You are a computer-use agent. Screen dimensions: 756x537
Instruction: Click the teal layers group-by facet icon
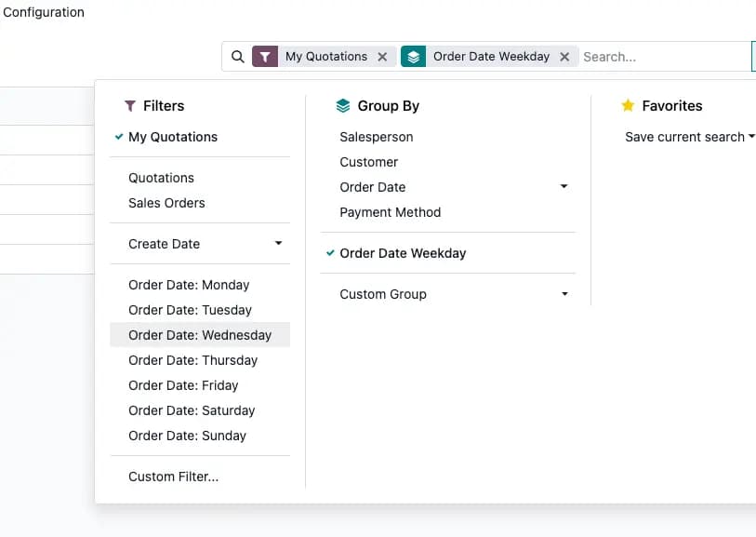pyautogui.click(x=413, y=57)
